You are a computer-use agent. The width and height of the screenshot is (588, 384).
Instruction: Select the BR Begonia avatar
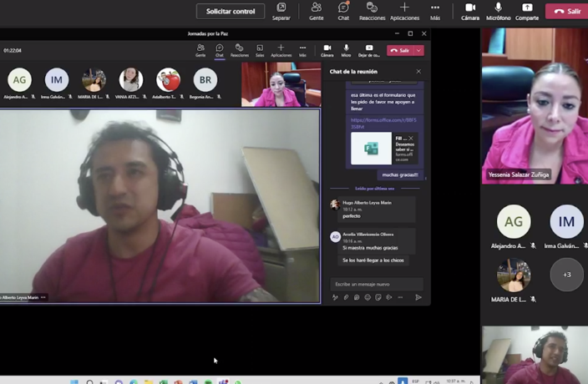click(205, 80)
